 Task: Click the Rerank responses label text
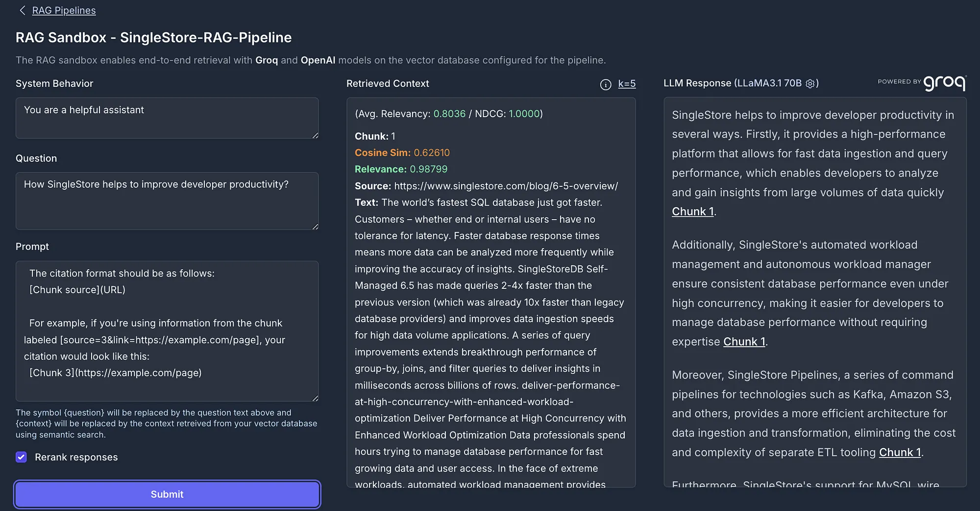[x=76, y=457]
